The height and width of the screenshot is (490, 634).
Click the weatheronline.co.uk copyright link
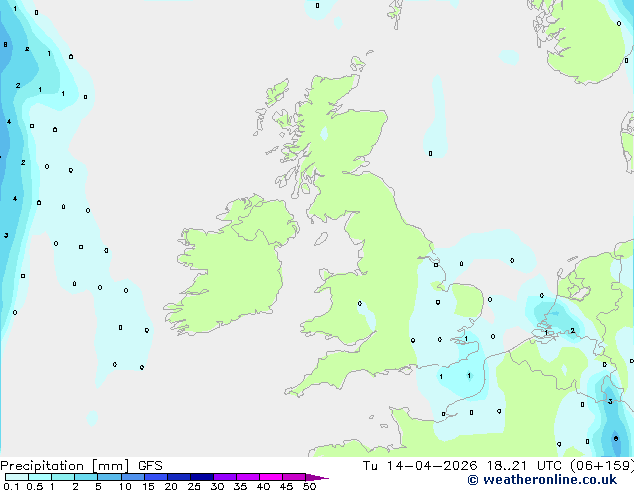click(x=542, y=480)
